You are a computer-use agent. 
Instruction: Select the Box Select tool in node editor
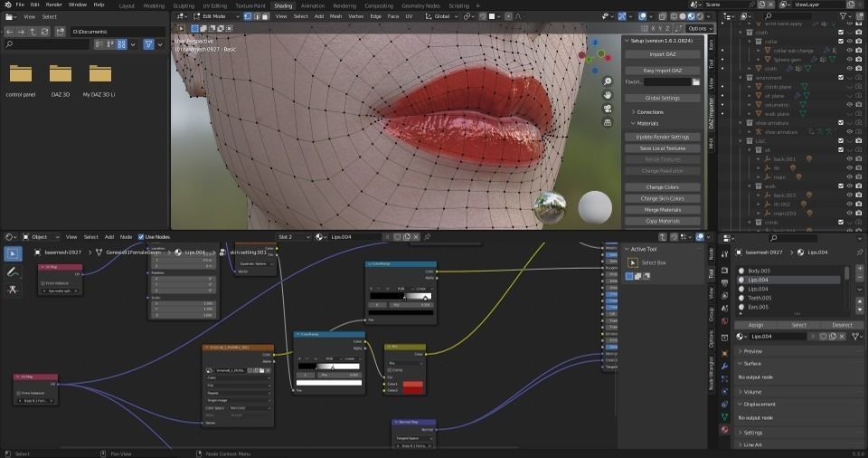(14, 254)
